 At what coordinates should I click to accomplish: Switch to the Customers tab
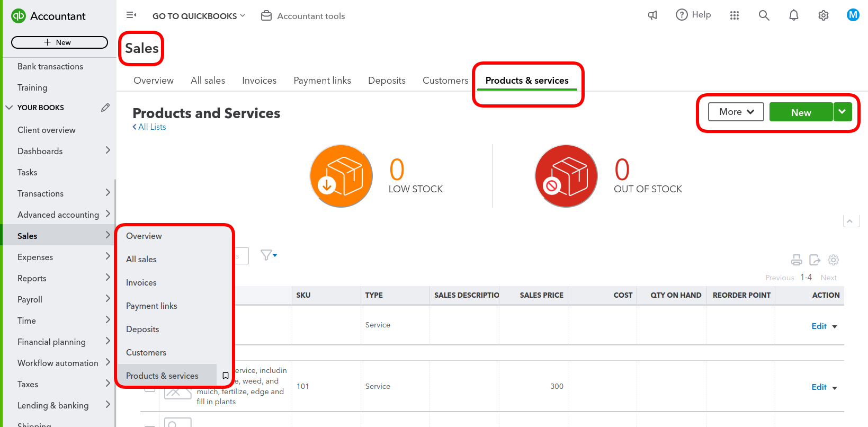[445, 81]
